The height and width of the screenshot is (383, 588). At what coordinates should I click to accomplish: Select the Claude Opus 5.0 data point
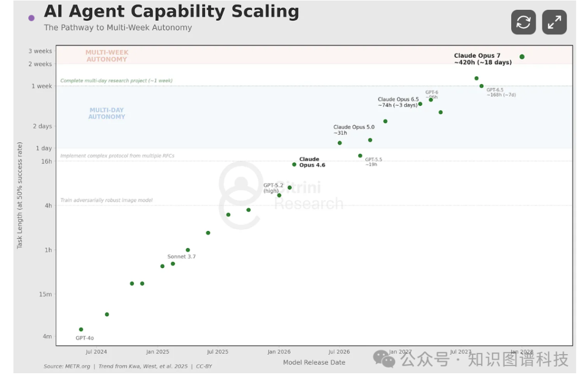340,143
